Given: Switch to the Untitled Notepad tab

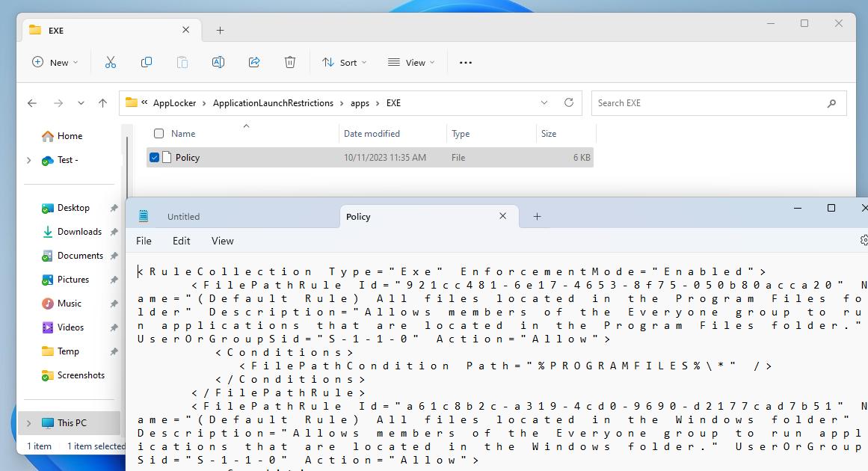Looking at the screenshot, I should (x=183, y=217).
